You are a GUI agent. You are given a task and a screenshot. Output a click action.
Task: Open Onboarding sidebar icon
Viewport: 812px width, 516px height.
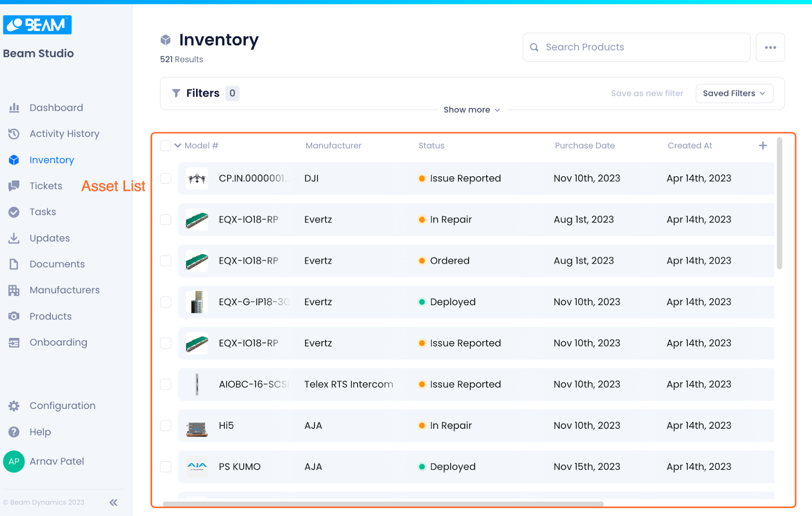tap(14, 343)
